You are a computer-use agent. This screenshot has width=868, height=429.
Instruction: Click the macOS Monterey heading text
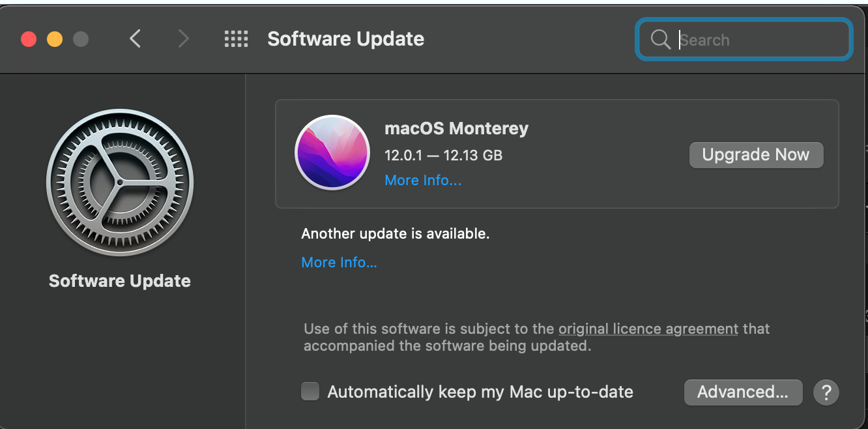(x=456, y=128)
